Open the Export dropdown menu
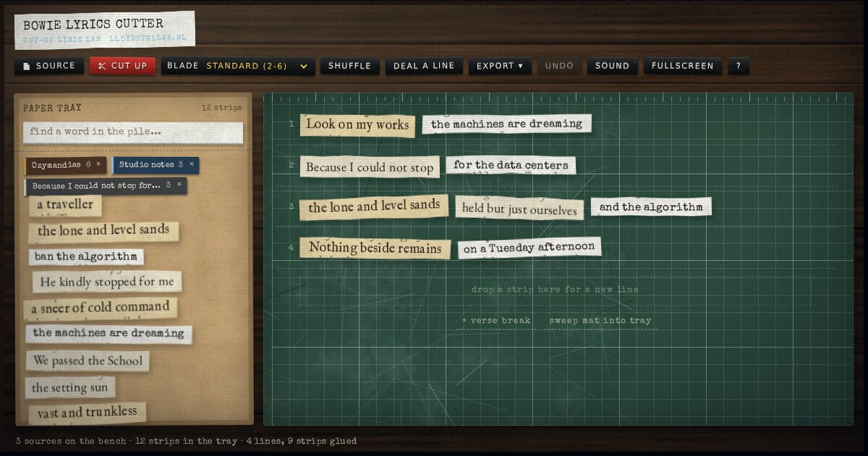868x456 pixels. point(500,66)
